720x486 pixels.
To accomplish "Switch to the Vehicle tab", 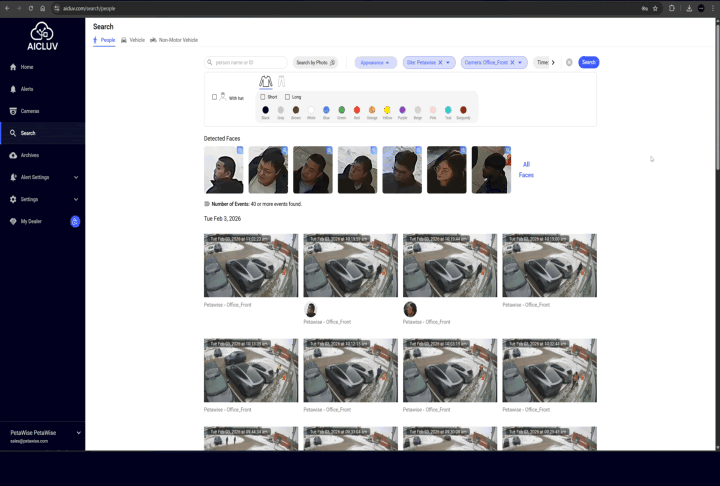I will pyautogui.click(x=133, y=40).
